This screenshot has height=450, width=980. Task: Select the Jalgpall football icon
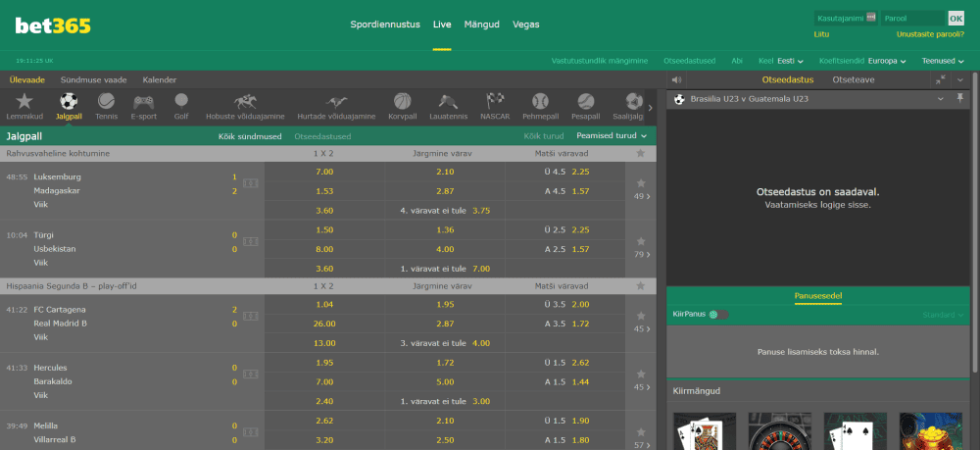(69, 101)
